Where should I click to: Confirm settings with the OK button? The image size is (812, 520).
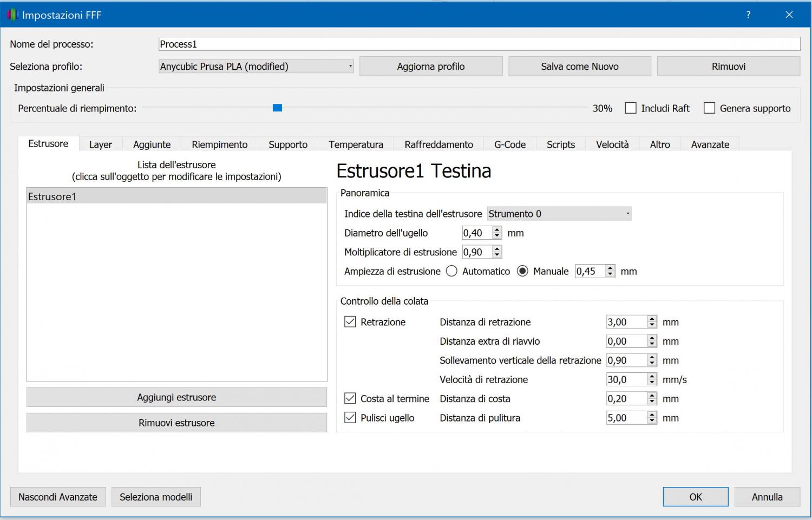tap(696, 497)
